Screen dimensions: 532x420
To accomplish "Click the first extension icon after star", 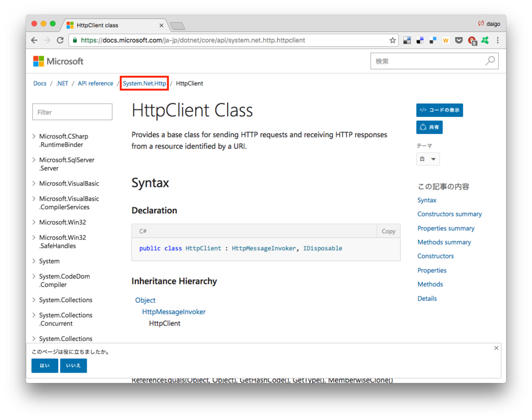I will [407, 40].
